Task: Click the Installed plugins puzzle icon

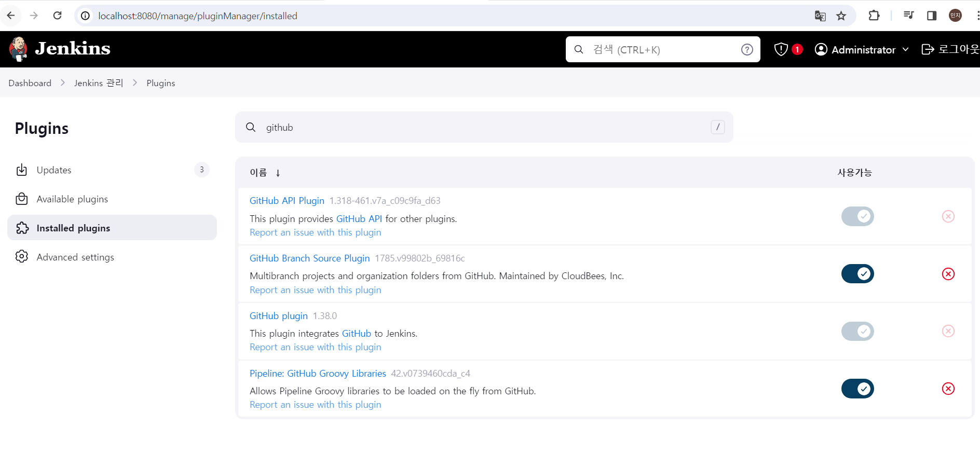Action: pos(22,228)
